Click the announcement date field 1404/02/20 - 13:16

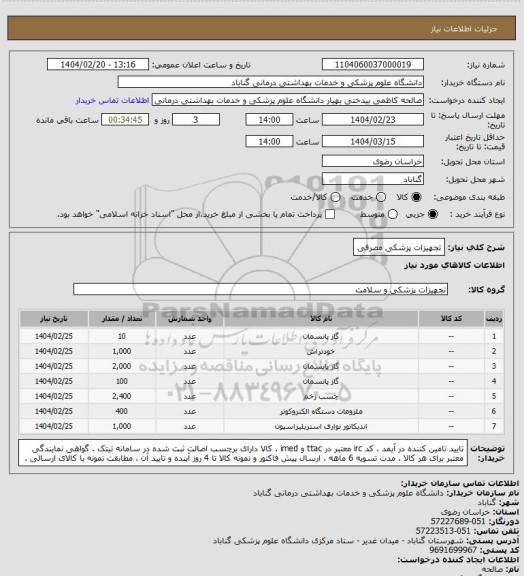coord(98,64)
